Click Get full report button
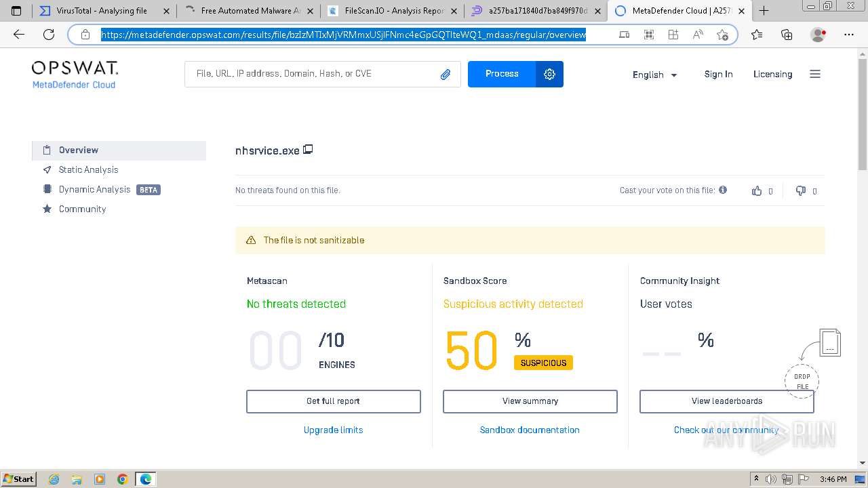 coord(334,401)
